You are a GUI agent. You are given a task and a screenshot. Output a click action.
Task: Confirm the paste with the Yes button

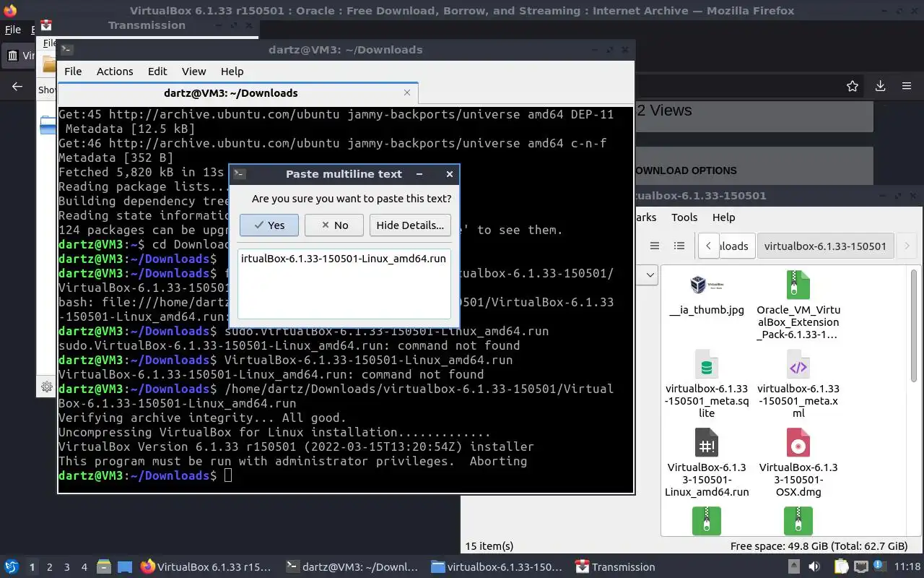pyautogui.click(x=269, y=225)
